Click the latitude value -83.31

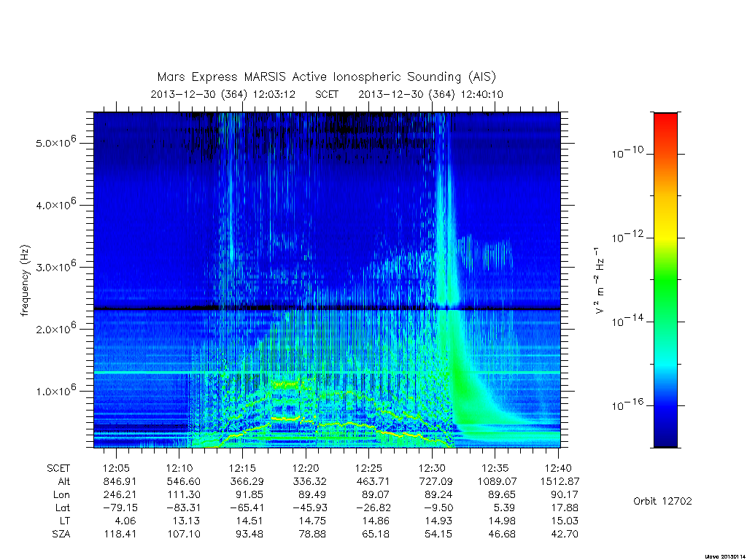182,507
